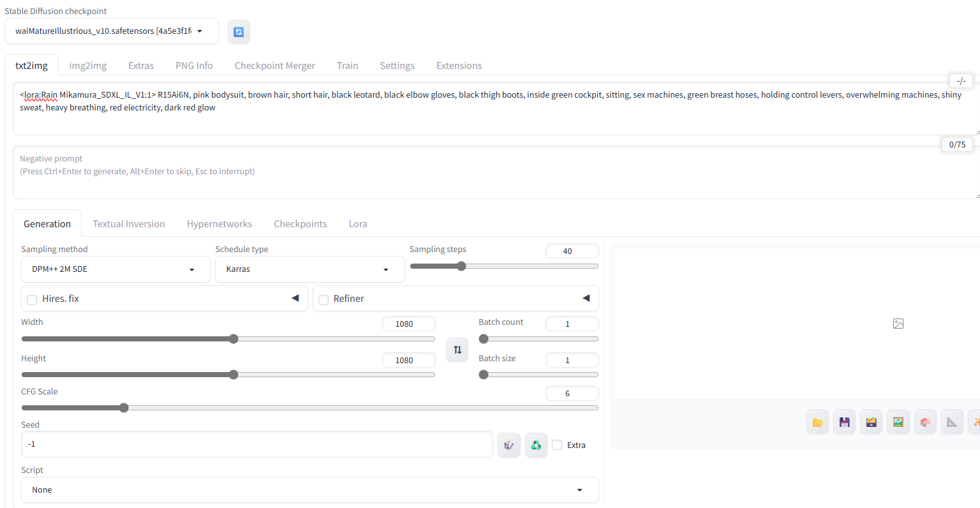This screenshot has width=980, height=508.
Task: Click the 'Schedule type' label
Action: point(242,249)
